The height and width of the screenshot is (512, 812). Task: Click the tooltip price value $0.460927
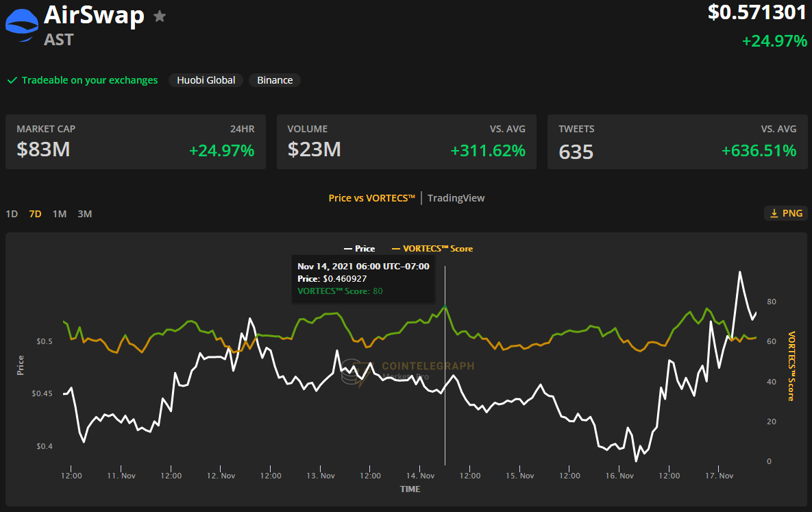[x=345, y=279]
